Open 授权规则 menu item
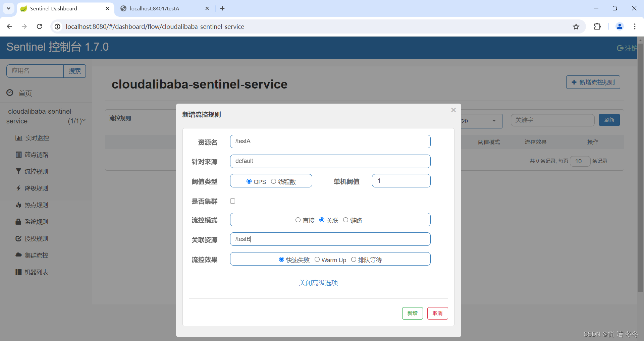The image size is (644, 341). pos(36,238)
